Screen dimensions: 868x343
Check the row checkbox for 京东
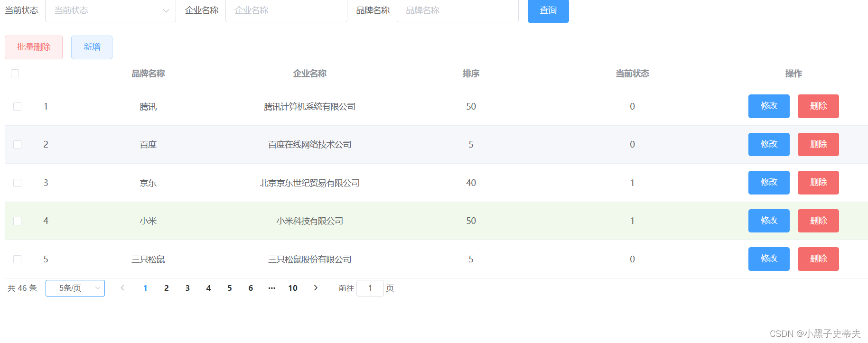point(18,183)
